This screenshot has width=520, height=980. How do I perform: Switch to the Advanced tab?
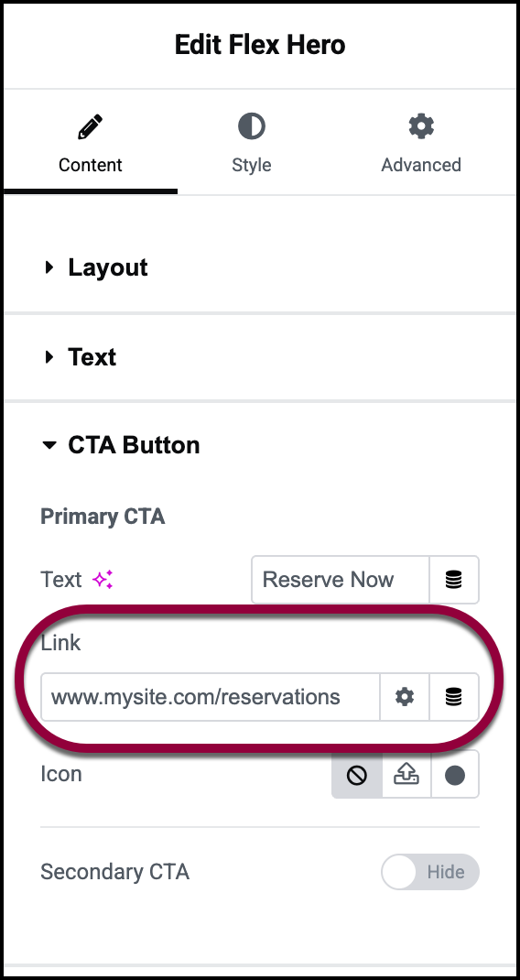pos(421,143)
